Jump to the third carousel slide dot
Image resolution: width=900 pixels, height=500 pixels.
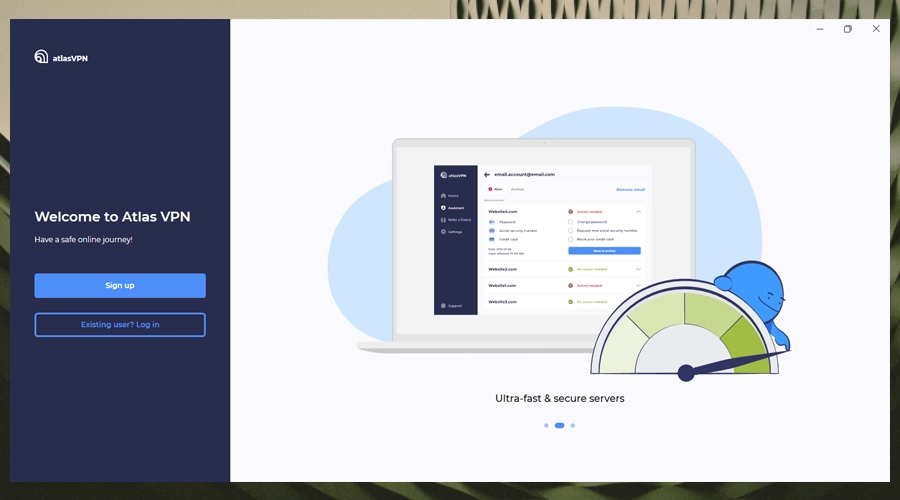coord(572,425)
